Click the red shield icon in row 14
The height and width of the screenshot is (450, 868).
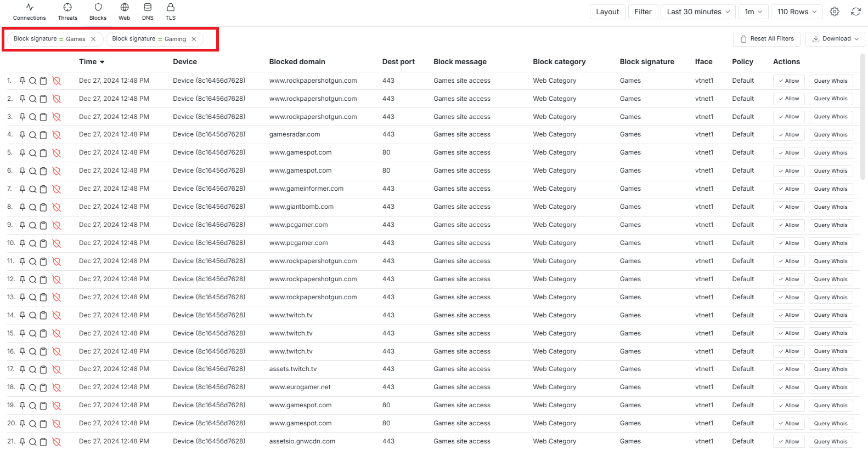(x=57, y=315)
